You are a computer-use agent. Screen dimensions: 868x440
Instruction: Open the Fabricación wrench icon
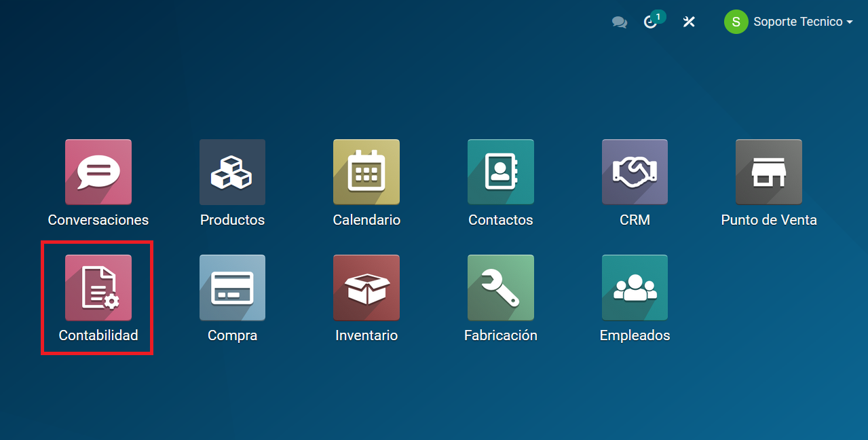pos(501,288)
